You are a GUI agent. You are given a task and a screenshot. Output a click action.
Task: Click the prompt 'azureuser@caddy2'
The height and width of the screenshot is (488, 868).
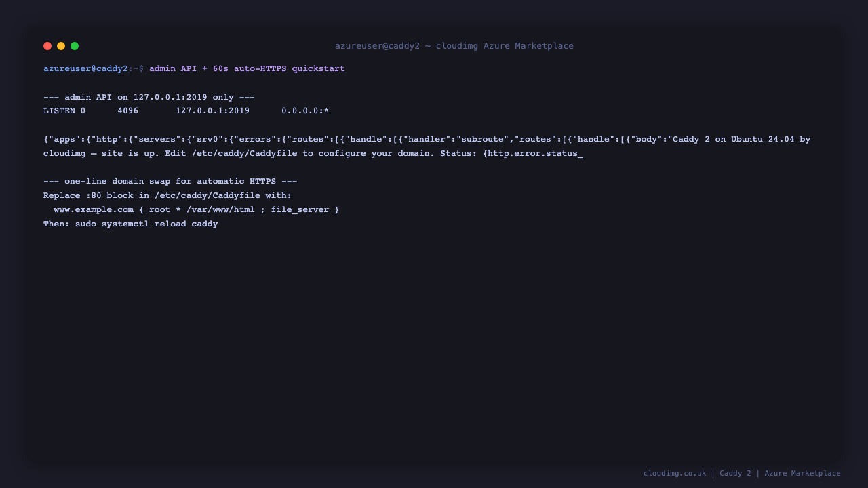click(x=85, y=68)
